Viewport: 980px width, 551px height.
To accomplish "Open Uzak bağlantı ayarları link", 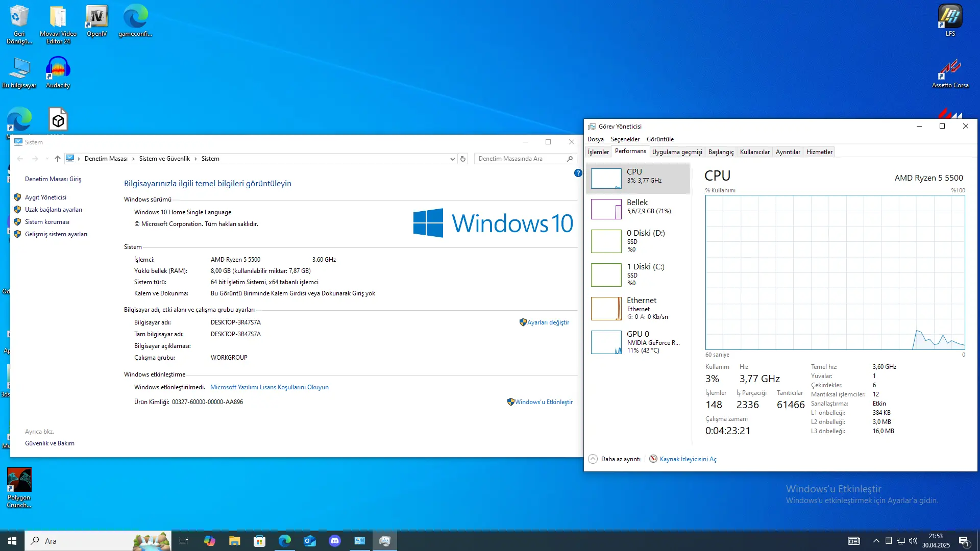I will click(x=54, y=210).
